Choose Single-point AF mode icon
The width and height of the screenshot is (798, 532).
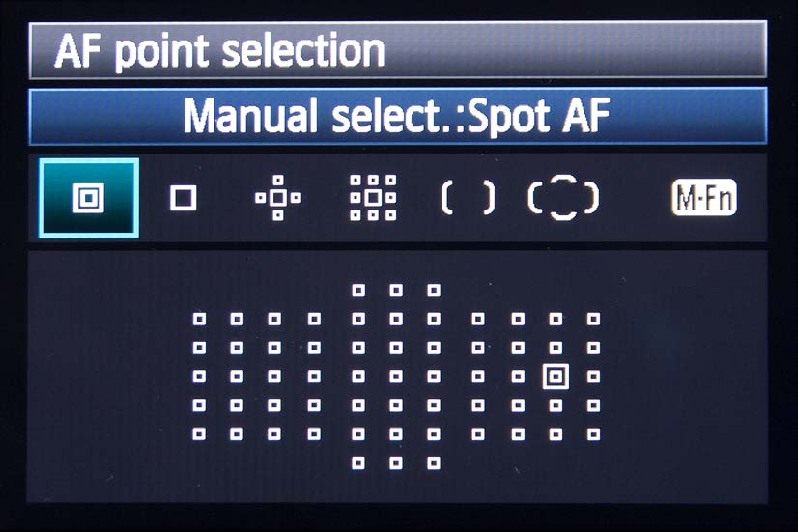[183, 199]
